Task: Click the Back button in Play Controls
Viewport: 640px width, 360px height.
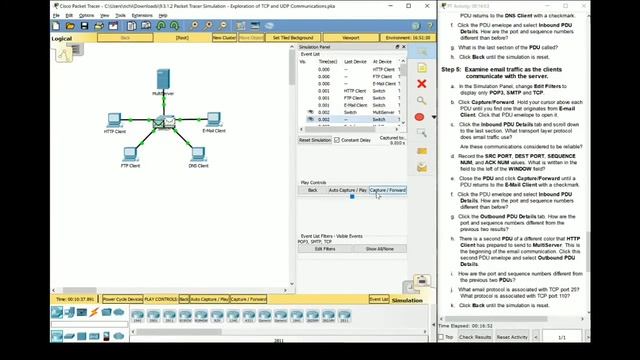Action: 312,190
